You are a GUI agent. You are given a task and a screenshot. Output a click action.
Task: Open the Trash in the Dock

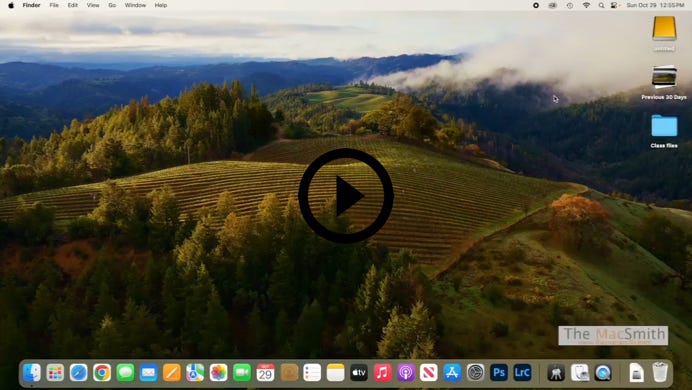pos(660,372)
